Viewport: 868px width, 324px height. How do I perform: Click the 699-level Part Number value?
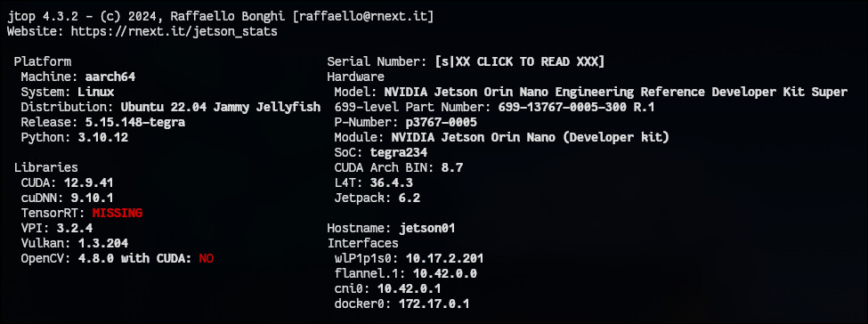click(x=576, y=107)
